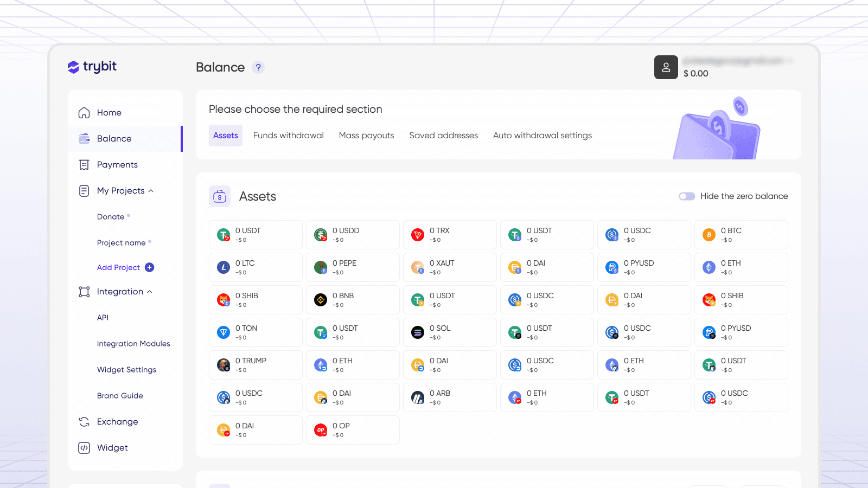868x488 pixels.
Task: Collapse the My Projects section
Action: coord(151,191)
